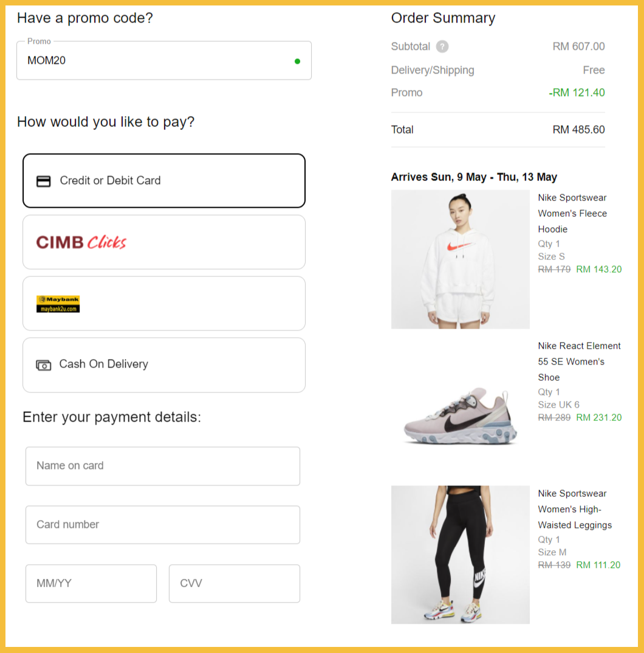Click the cash on delivery banknote icon
Screen dimensions: 644x653
click(x=44, y=365)
